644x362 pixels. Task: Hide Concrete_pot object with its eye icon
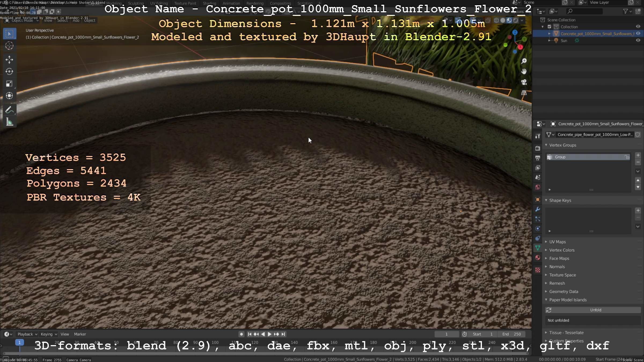tap(638, 34)
